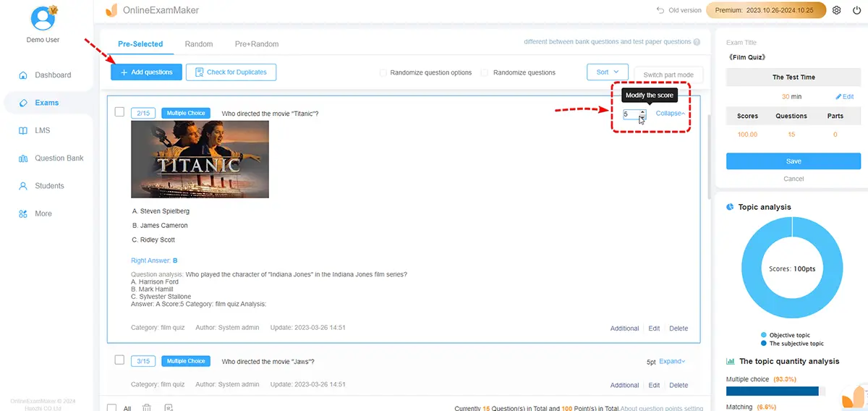This screenshot has width=868, height=411.
Task: Click the power logout icon
Action: click(x=856, y=11)
